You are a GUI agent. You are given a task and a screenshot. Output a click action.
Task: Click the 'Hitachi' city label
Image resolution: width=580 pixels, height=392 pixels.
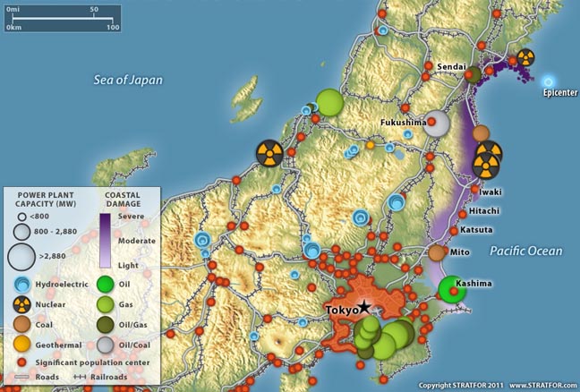(x=484, y=211)
